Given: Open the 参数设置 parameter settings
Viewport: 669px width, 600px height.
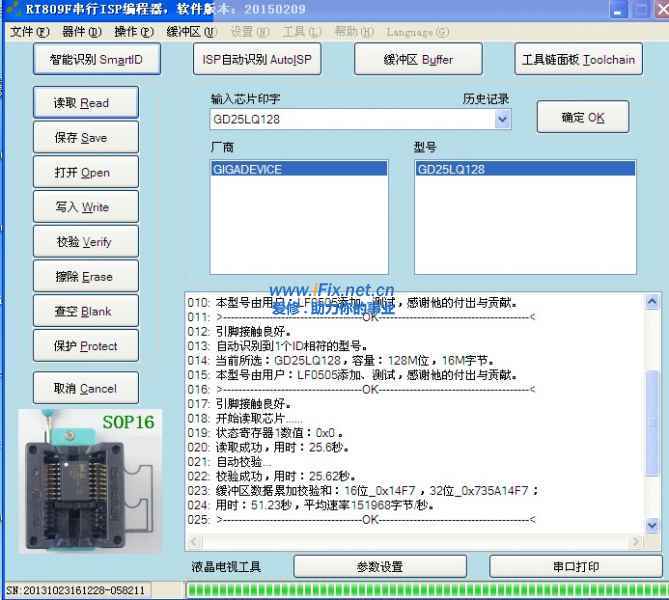Looking at the screenshot, I should click(x=380, y=567).
